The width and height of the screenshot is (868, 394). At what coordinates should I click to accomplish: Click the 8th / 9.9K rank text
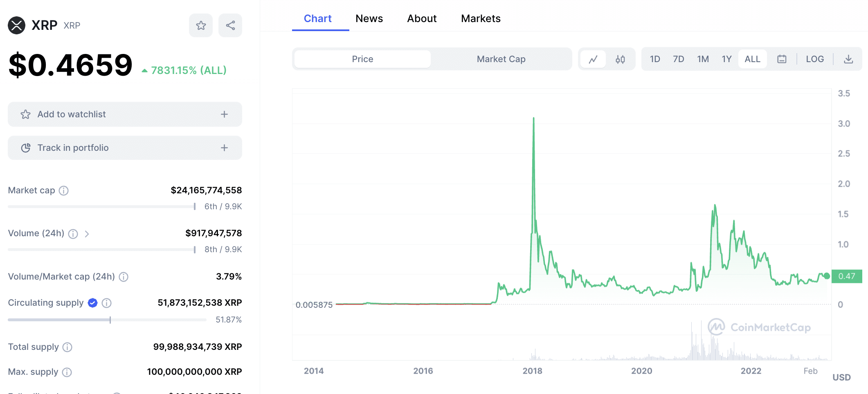point(223,249)
